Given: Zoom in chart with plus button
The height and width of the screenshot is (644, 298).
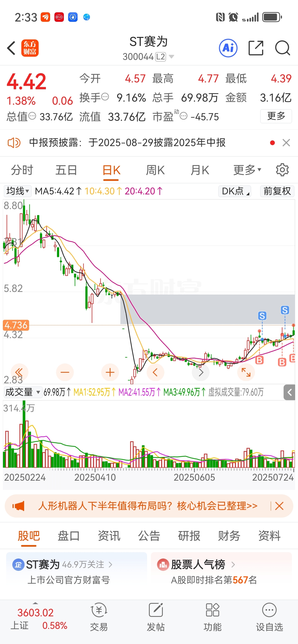Looking at the screenshot, I should (110, 372).
